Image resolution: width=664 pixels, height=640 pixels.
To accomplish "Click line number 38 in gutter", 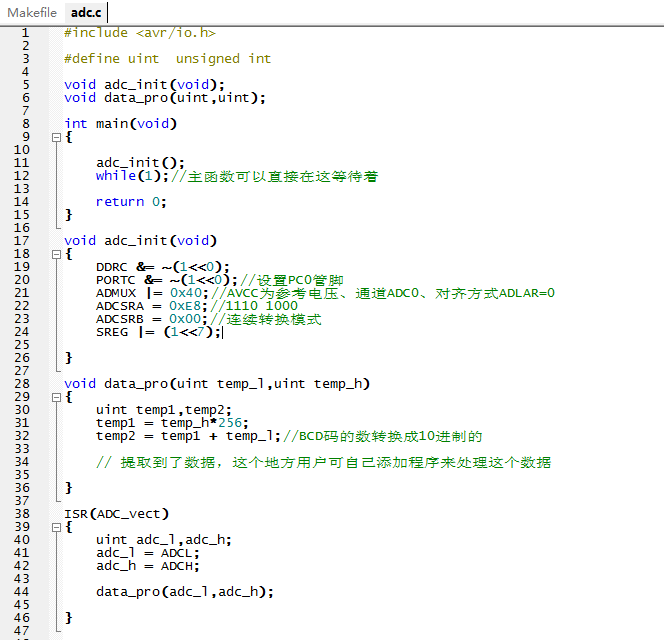I will click(x=22, y=514).
